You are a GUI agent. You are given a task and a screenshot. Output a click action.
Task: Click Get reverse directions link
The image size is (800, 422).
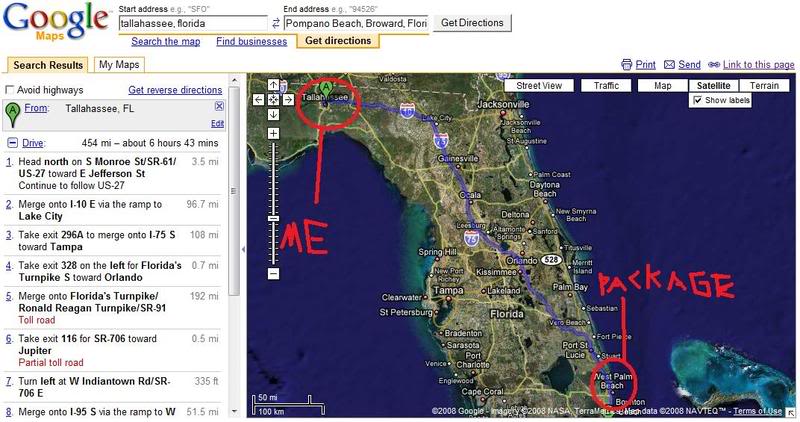[x=175, y=90]
